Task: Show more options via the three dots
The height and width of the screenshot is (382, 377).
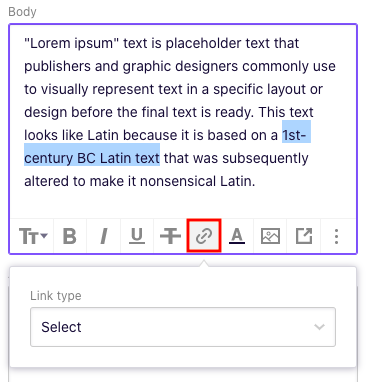Action: (337, 236)
